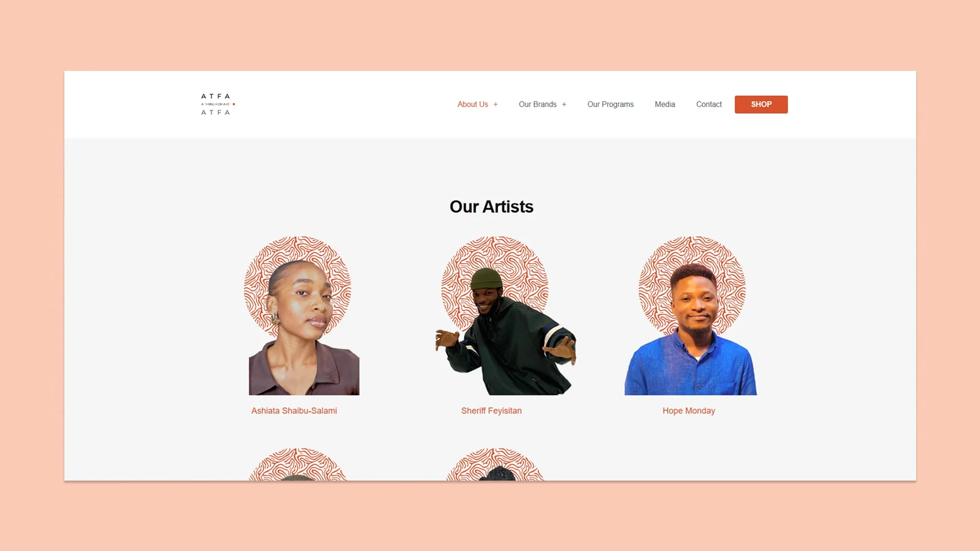Click the Hope Monday name link
The image size is (980, 551).
coord(689,411)
